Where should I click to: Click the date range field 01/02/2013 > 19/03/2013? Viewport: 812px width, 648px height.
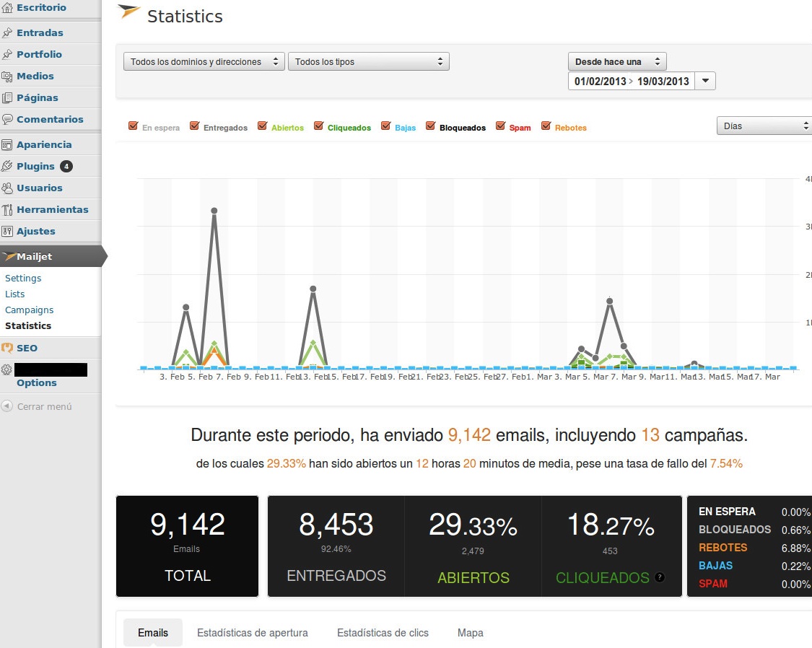point(632,81)
